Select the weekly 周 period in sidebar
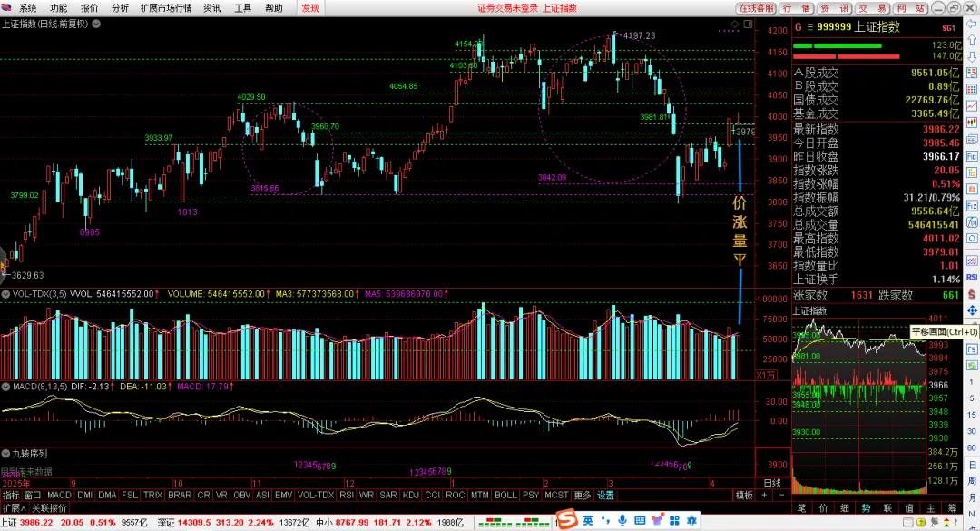Image resolution: width=980 pixels, height=531 pixels. [972, 481]
